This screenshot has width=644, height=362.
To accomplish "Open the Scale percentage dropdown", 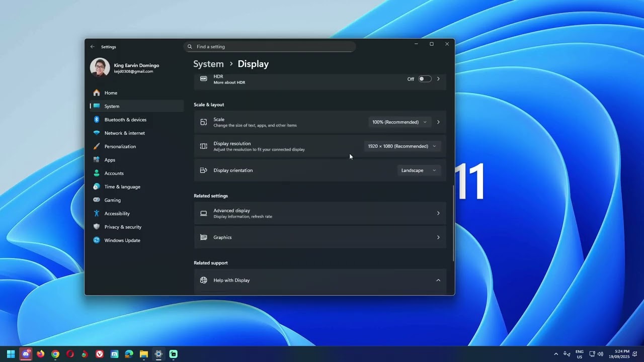I will 399,122.
